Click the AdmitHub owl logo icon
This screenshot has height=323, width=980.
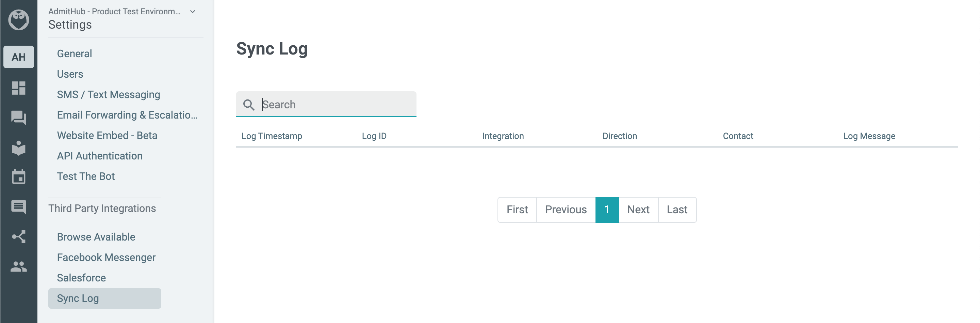[x=19, y=20]
